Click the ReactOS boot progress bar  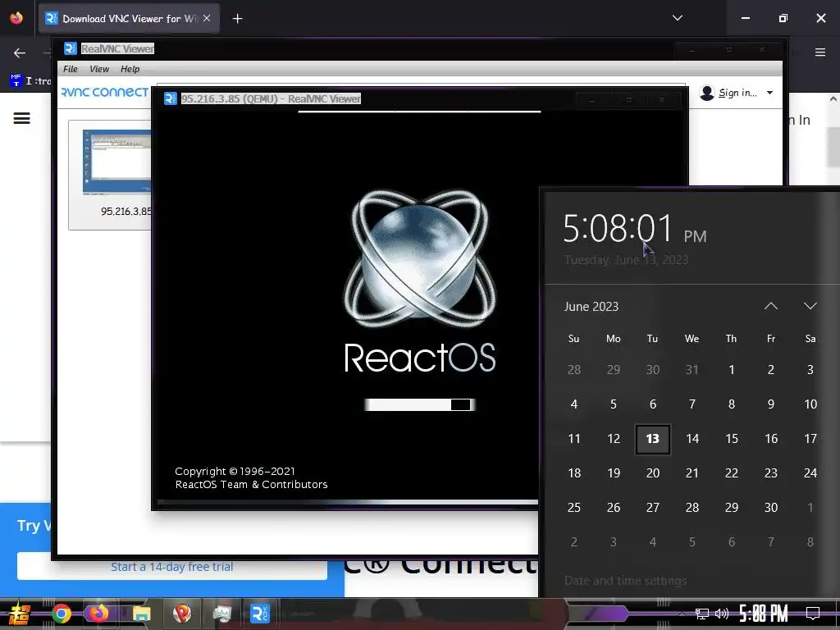coord(419,405)
